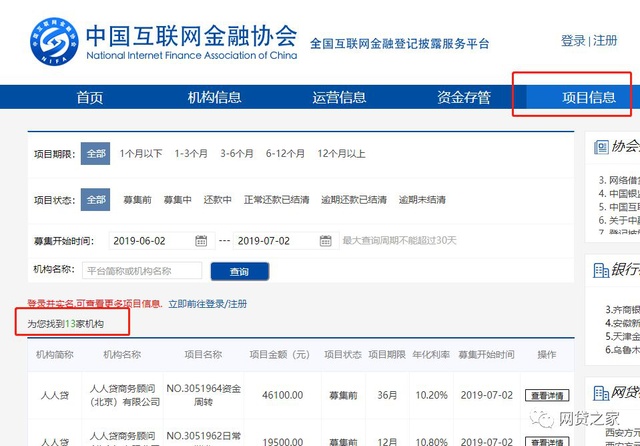Open sidebar item 3.齐商银
The height and width of the screenshot is (446, 640).
pyautogui.click(x=622, y=310)
